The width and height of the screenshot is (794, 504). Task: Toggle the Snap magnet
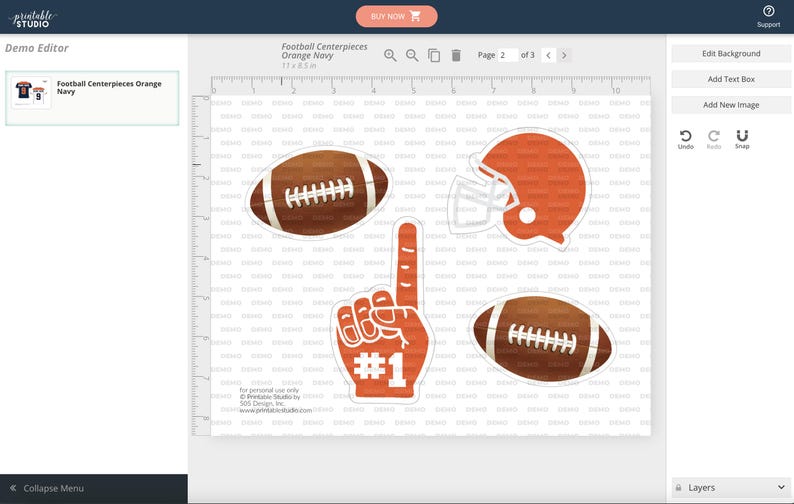742,139
